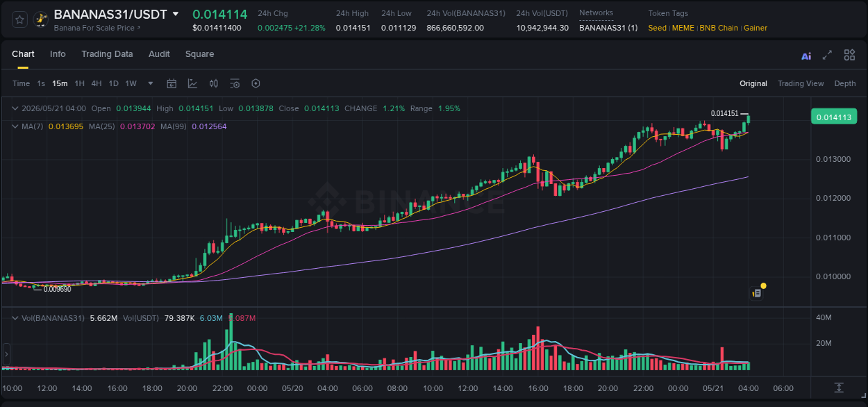Image resolution: width=868 pixels, height=407 pixels.
Task: Click the Gainer token tag
Action: tap(756, 28)
